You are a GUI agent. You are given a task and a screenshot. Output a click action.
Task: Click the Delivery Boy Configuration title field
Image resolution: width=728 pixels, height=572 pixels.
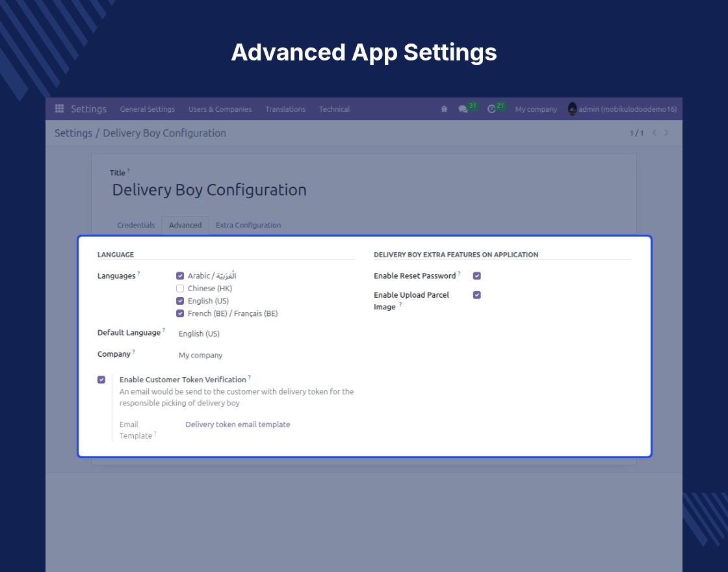coord(209,190)
